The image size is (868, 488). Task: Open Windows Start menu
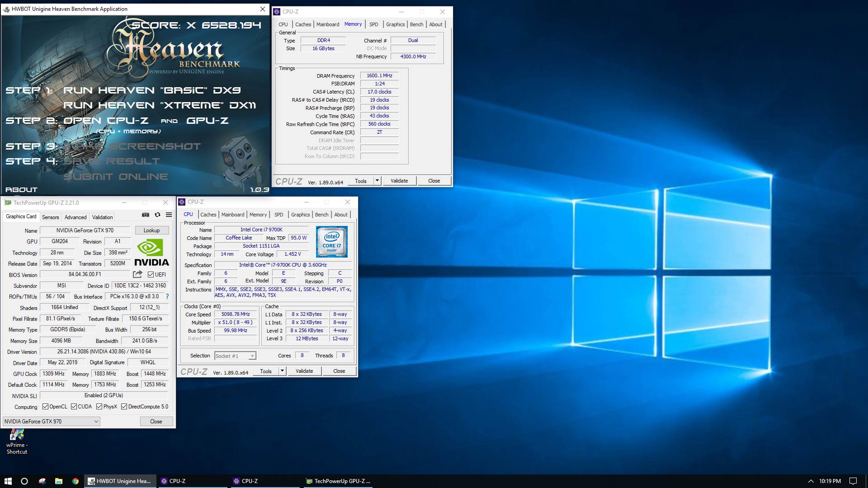(x=8, y=481)
